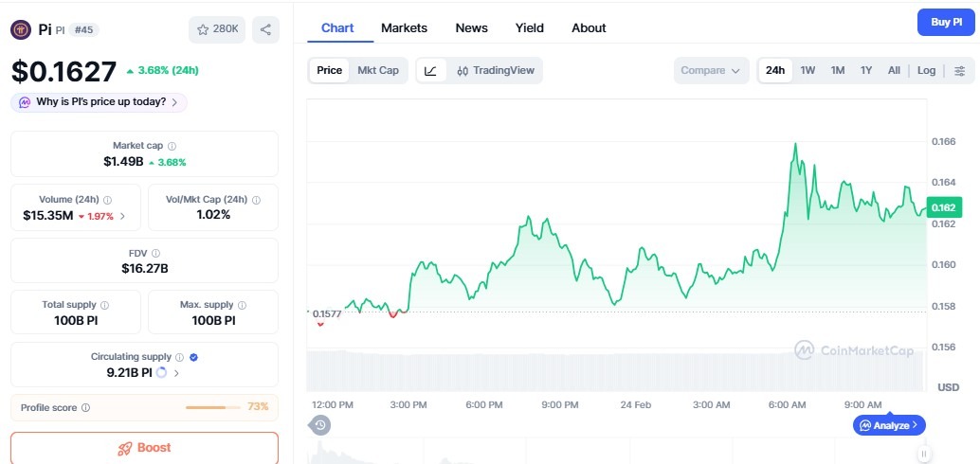
Task: Click the Volume (24h) info icon
Action: [x=107, y=201]
